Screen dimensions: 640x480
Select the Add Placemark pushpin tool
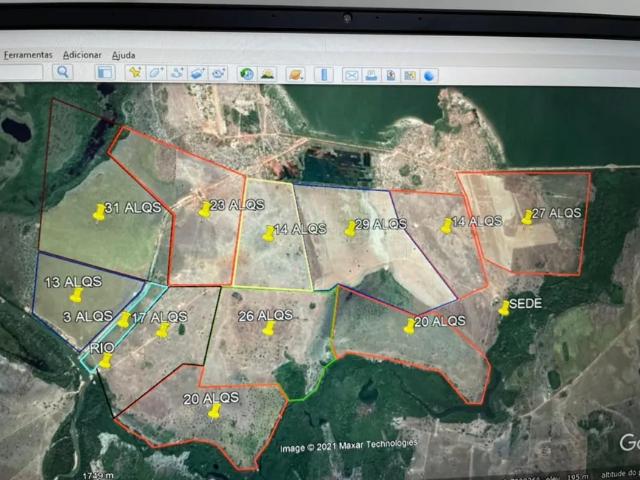click(135, 73)
